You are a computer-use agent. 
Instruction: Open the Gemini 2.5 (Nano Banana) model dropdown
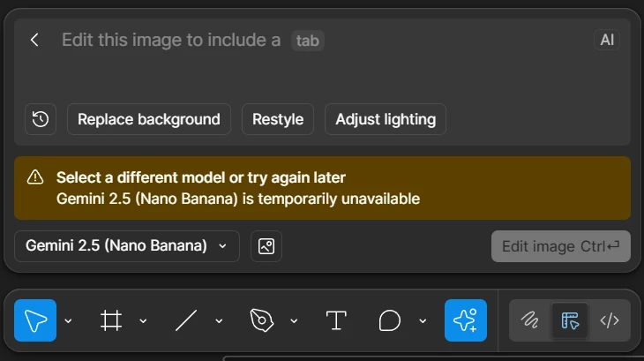coord(127,246)
